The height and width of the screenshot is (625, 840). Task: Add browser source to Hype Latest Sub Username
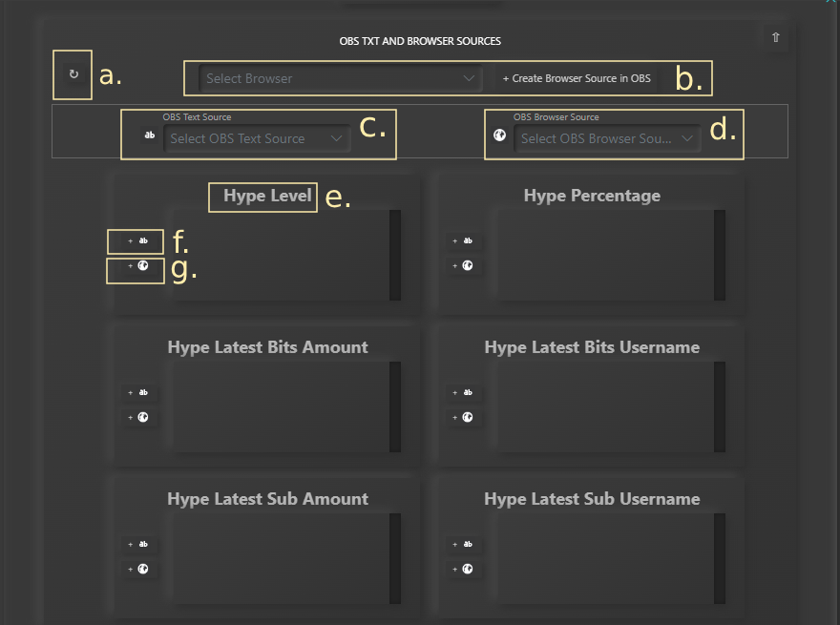pyautogui.click(x=463, y=569)
